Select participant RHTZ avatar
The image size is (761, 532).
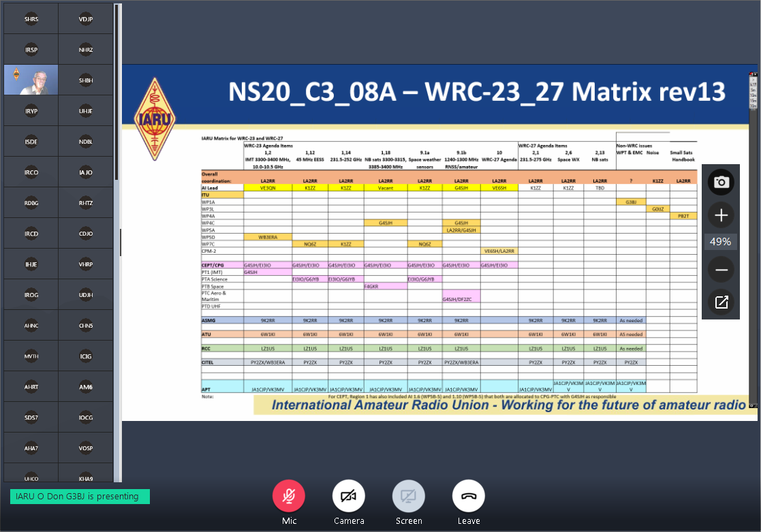[x=86, y=203]
